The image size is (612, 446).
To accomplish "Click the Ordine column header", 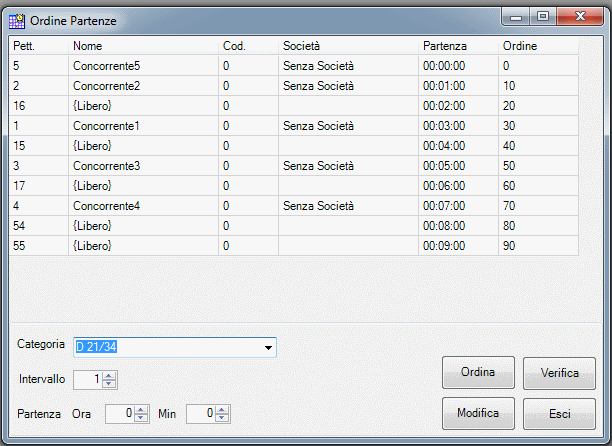I will (538, 46).
